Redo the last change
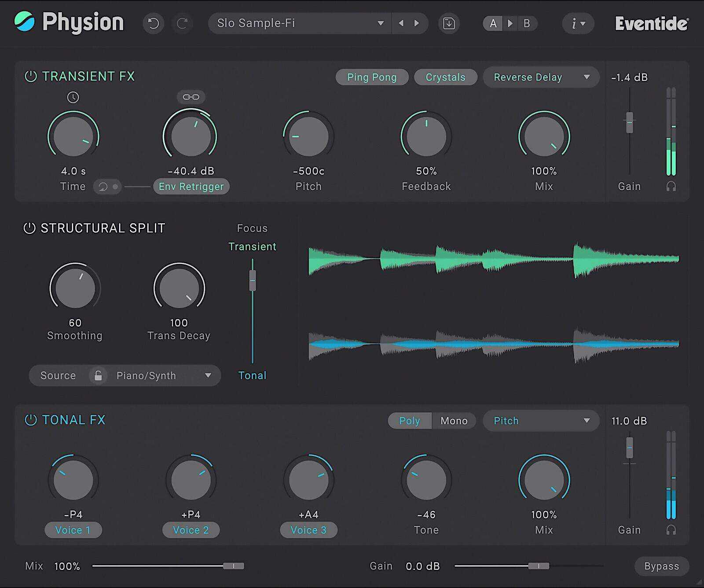This screenshot has height=588, width=704. tap(183, 23)
